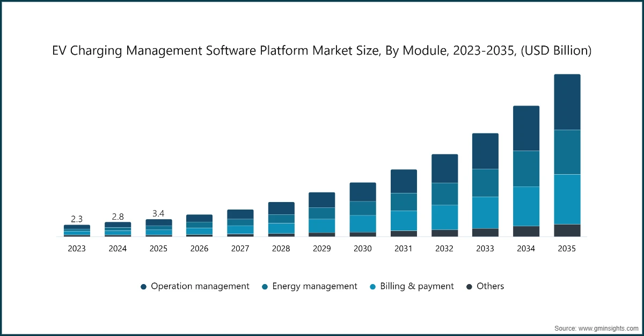This screenshot has width=644, height=336.
Task: Click the 2035 Others bar segment
Action: click(567, 230)
